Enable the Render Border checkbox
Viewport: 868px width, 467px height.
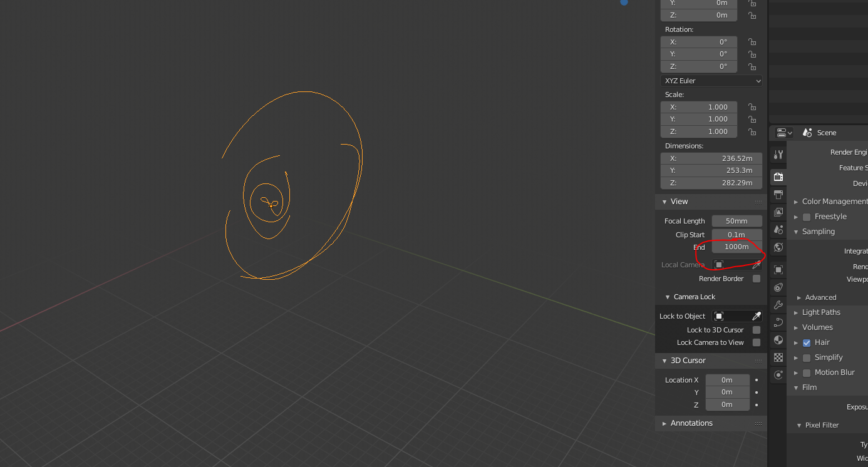tap(757, 279)
